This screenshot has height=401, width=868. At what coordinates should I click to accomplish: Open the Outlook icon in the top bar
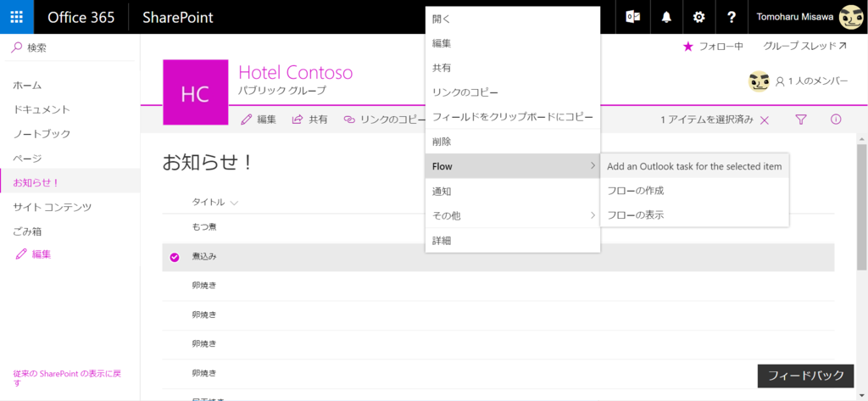click(x=632, y=17)
